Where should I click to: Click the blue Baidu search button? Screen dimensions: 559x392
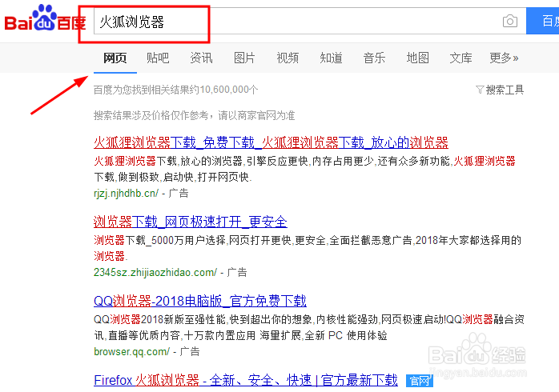point(543,22)
